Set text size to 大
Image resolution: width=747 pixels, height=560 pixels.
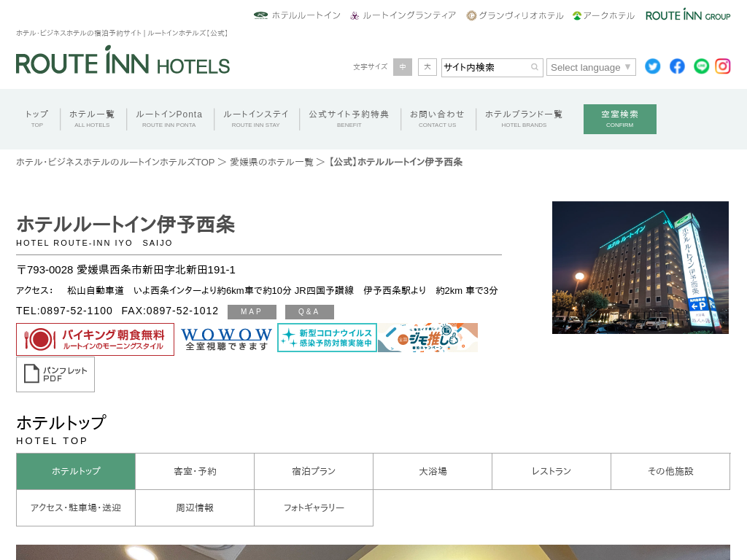tap(427, 67)
